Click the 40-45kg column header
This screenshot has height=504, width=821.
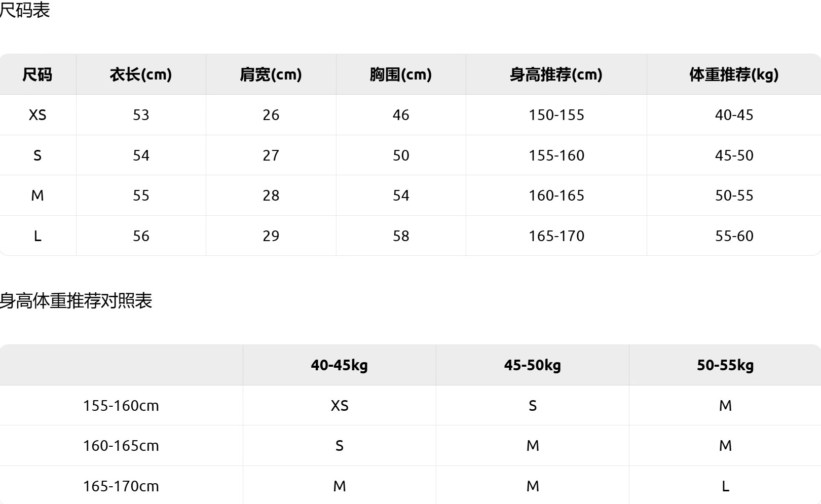tap(339, 365)
